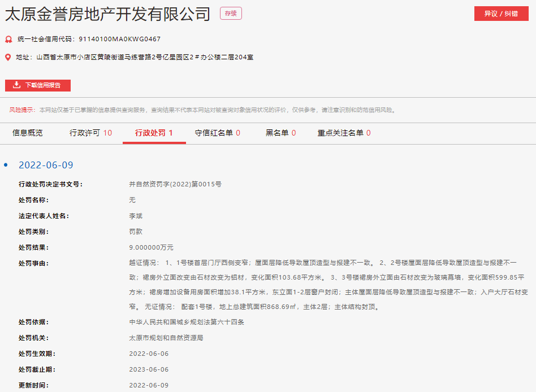Click the 处罚机关 label
The height and width of the screenshot is (392, 536).
tap(33, 338)
